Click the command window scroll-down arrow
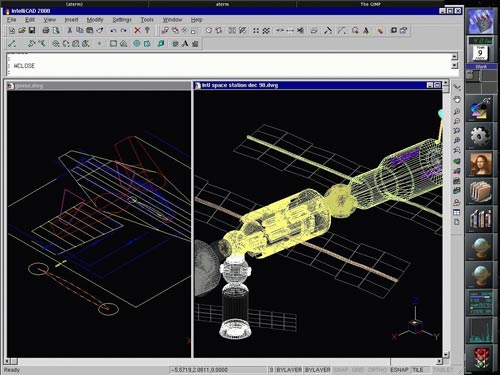The height and width of the screenshot is (375, 500). click(455, 66)
